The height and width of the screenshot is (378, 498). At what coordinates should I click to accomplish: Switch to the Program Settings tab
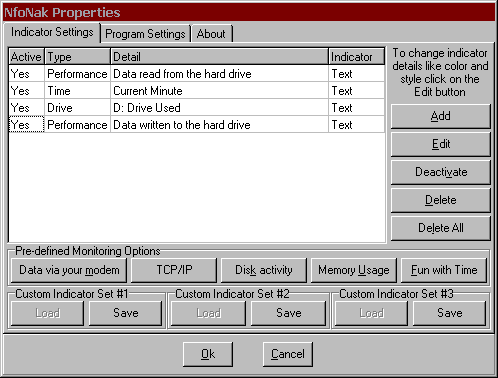(145, 34)
